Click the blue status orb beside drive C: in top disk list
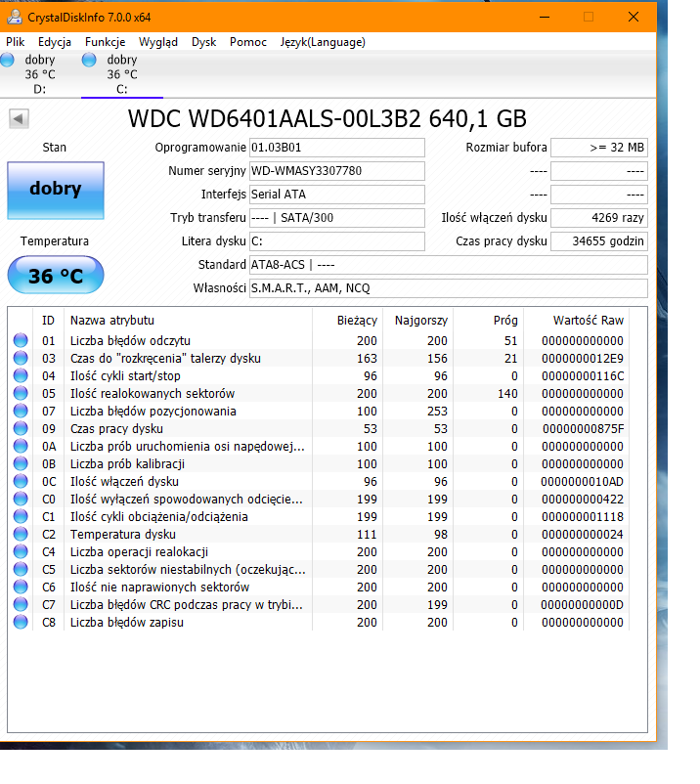This screenshot has width=700, height=784. [x=89, y=60]
